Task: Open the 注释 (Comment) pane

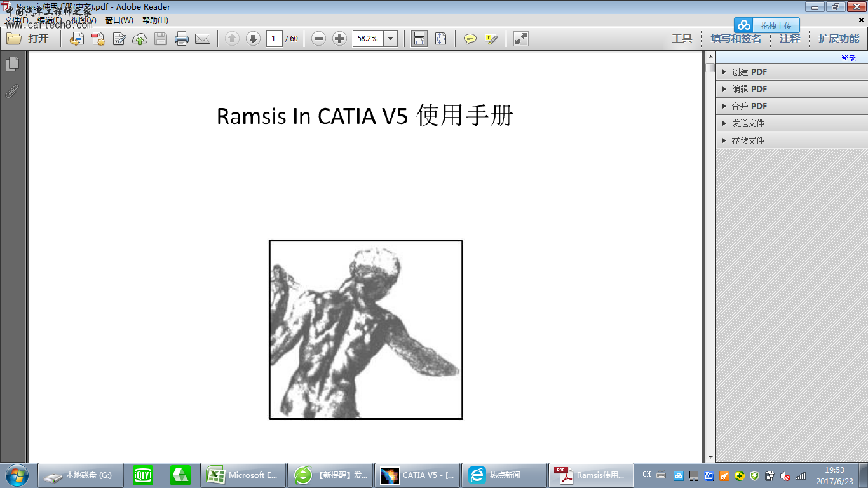Action: [790, 39]
